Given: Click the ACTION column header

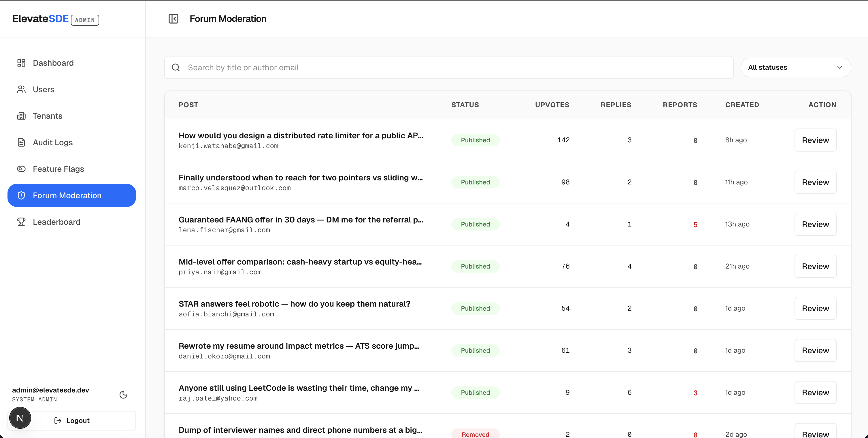Looking at the screenshot, I should [x=822, y=105].
